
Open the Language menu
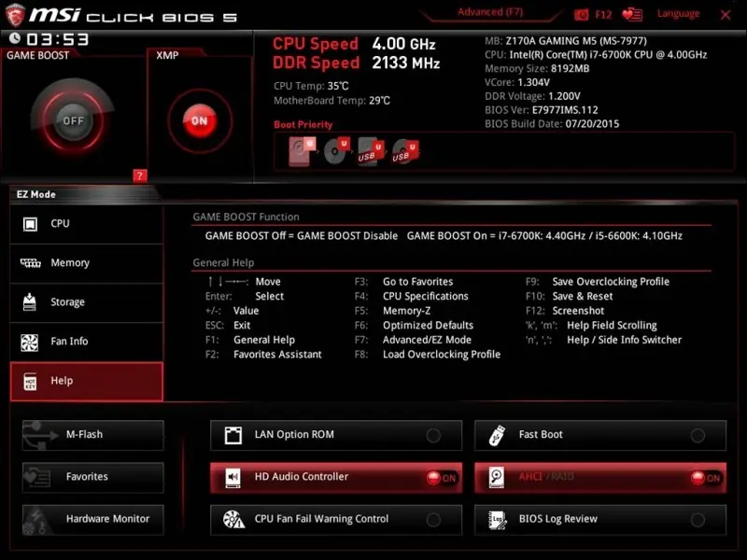tap(679, 14)
